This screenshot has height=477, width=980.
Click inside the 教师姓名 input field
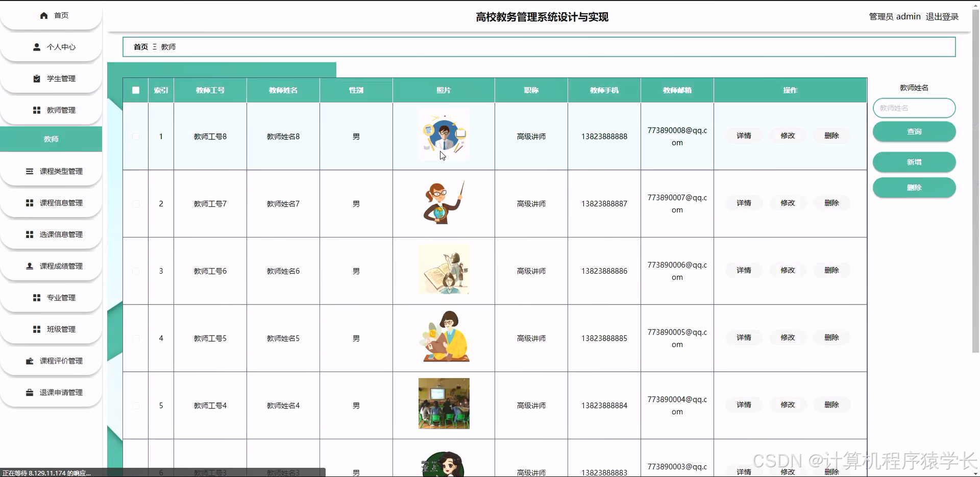point(914,108)
